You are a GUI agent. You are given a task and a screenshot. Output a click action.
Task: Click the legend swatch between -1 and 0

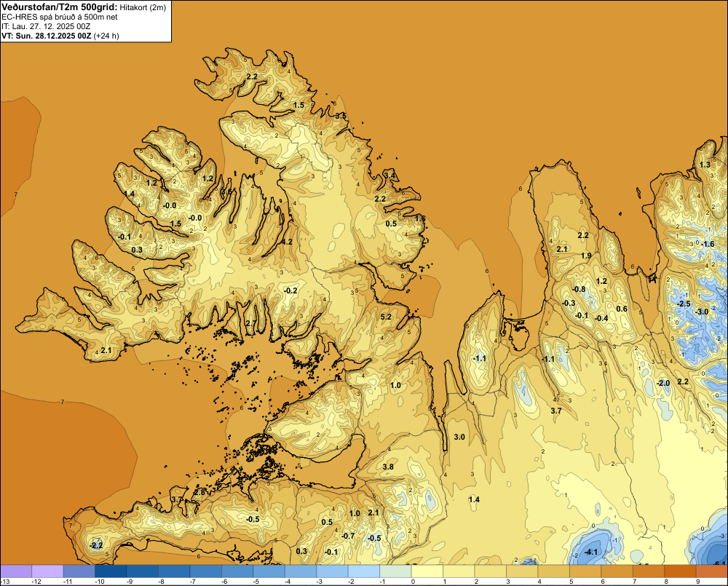[395, 571]
